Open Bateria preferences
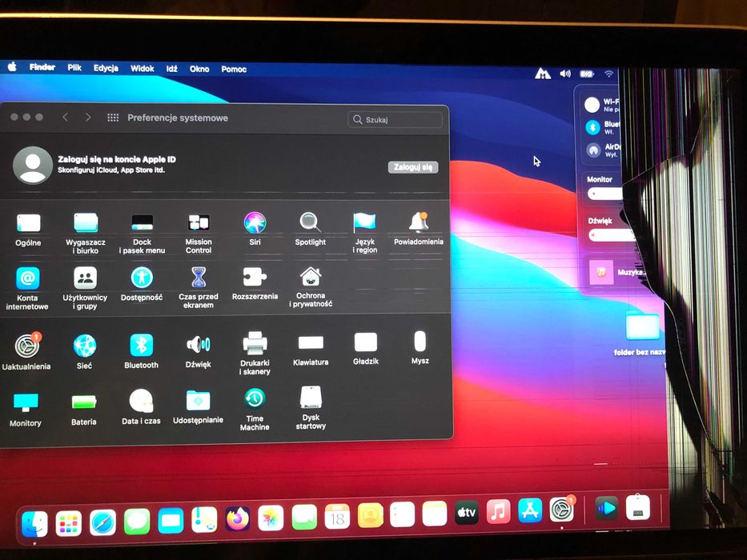 (x=84, y=402)
